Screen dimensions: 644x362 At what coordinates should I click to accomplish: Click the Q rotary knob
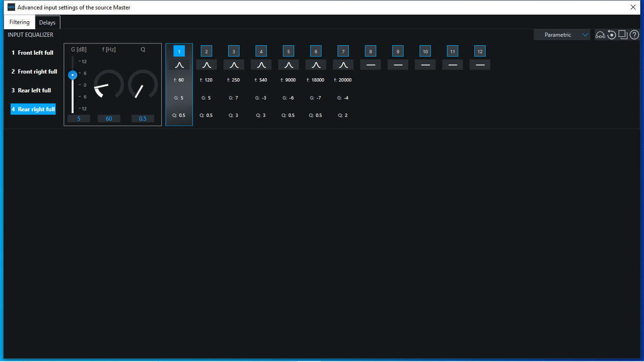(x=143, y=85)
